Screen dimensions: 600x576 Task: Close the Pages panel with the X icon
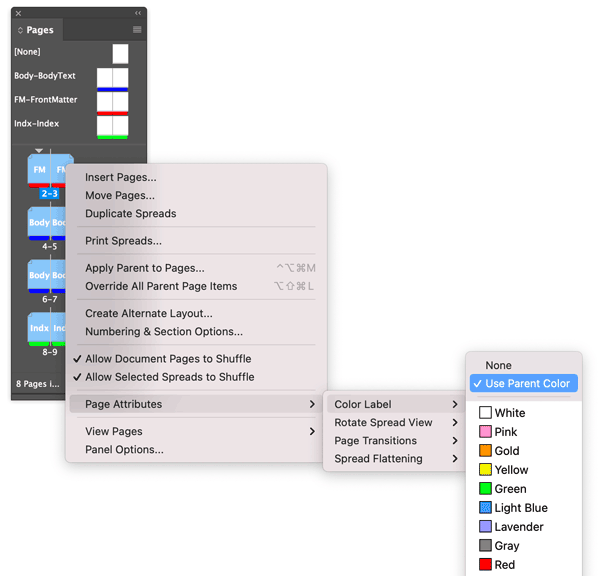click(x=18, y=13)
